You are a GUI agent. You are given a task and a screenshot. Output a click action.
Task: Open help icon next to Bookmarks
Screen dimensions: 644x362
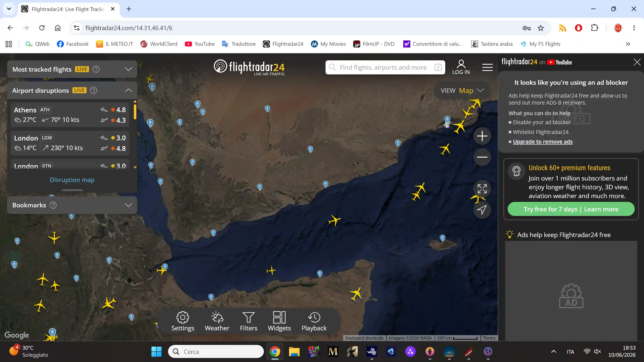(53, 205)
